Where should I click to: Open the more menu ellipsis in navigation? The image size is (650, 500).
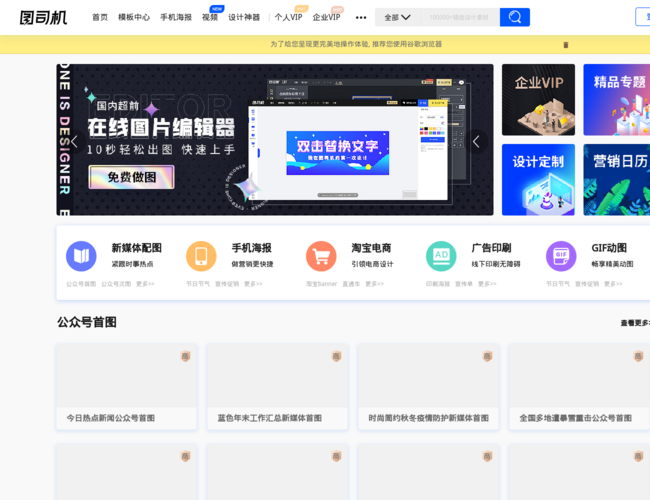pyautogui.click(x=361, y=17)
